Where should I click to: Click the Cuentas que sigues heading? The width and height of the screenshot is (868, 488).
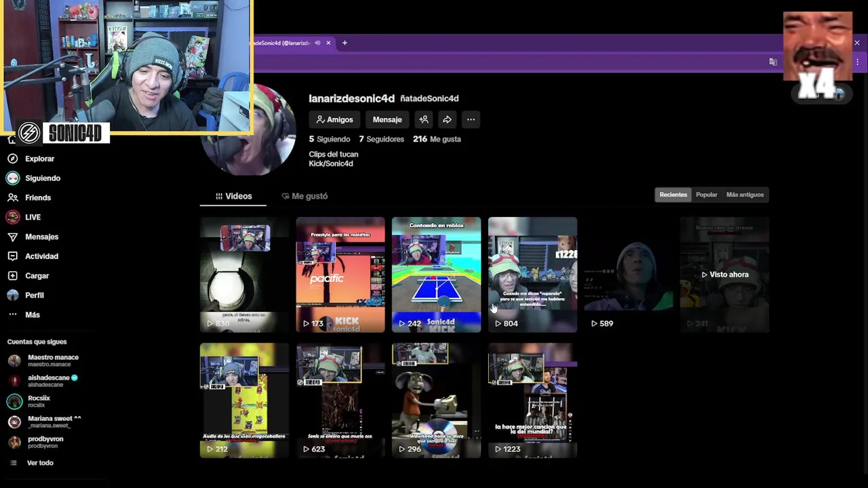coord(37,342)
